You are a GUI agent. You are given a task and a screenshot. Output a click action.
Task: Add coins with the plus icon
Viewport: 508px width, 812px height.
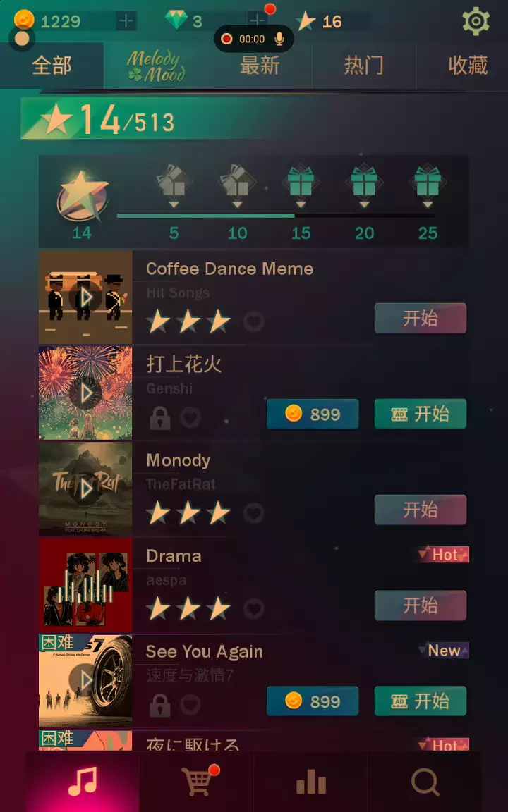click(126, 21)
